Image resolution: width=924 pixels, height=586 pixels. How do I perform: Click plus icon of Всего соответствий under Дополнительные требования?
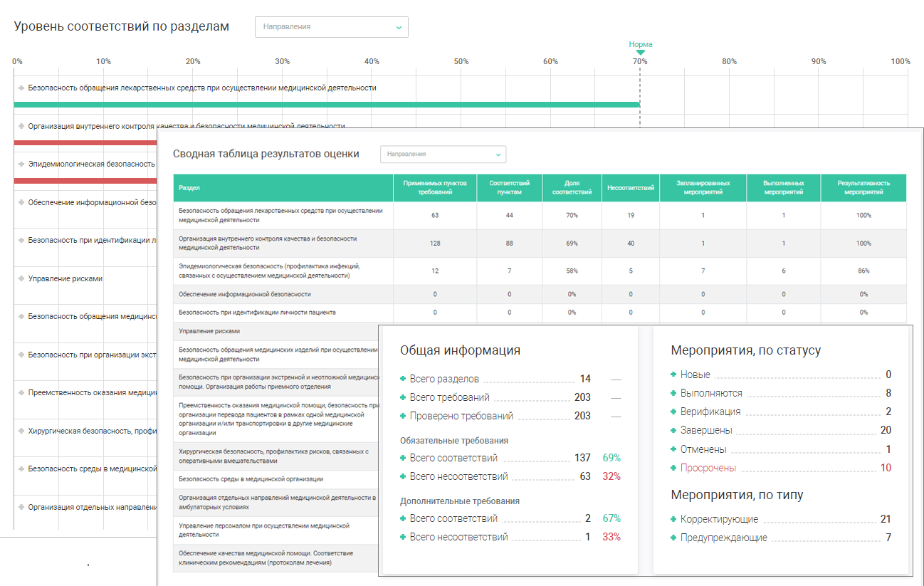tap(404, 518)
